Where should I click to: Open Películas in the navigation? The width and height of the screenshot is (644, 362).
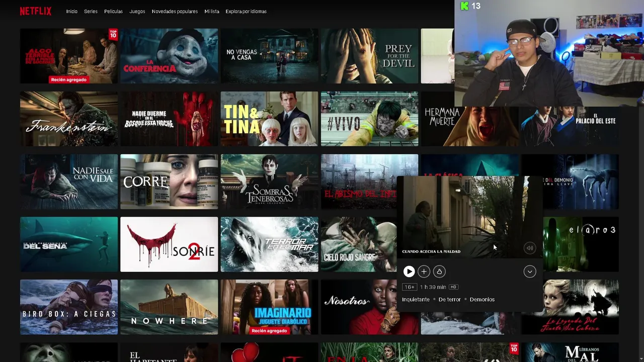click(x=113, y=12)
